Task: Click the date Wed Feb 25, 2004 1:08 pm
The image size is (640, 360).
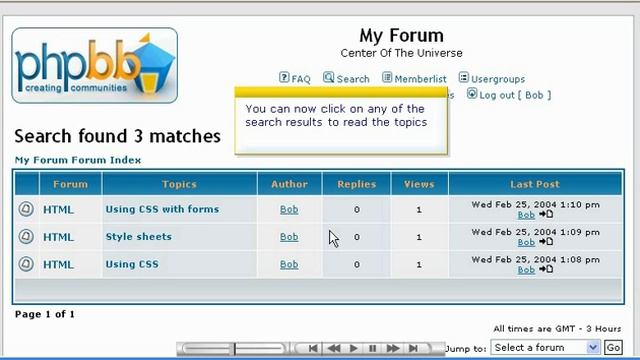Action: tap(536, 259)
